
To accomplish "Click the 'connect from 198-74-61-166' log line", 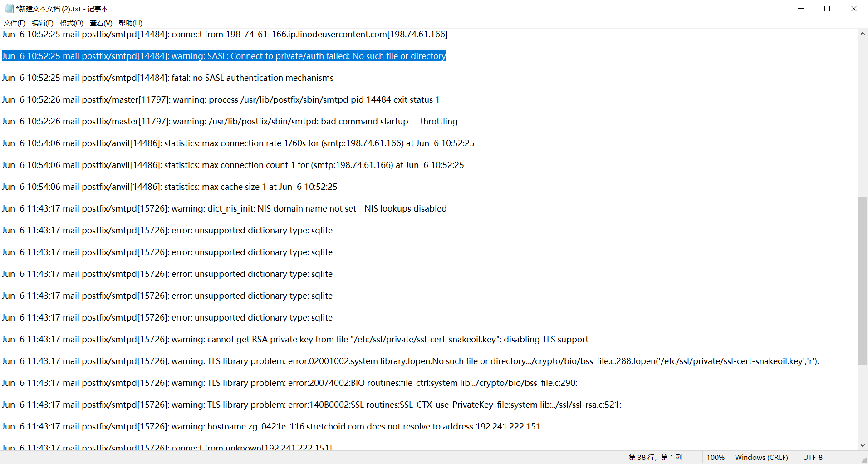I will [225, 34].
